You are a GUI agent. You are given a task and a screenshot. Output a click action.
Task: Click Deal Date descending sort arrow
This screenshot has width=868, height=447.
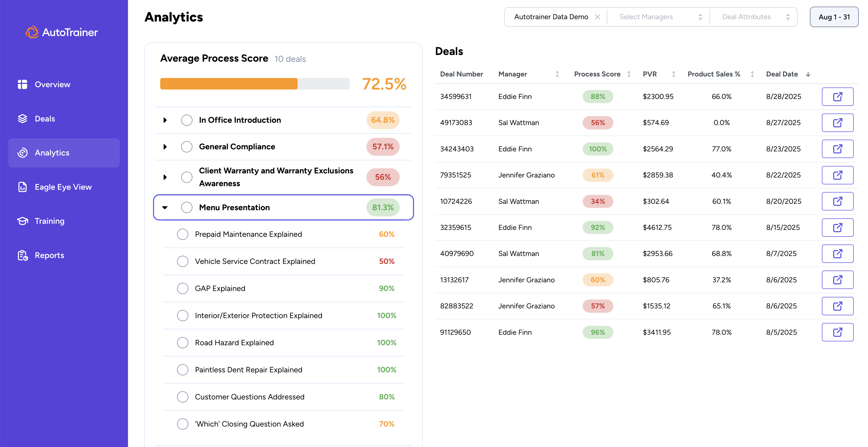click(x=808, y=74)
